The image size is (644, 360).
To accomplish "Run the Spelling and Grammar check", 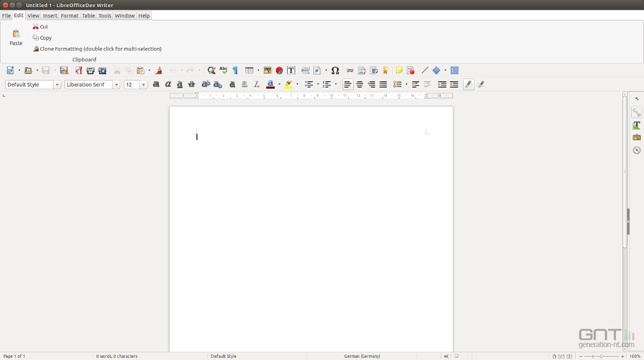I will coord(223,70).
